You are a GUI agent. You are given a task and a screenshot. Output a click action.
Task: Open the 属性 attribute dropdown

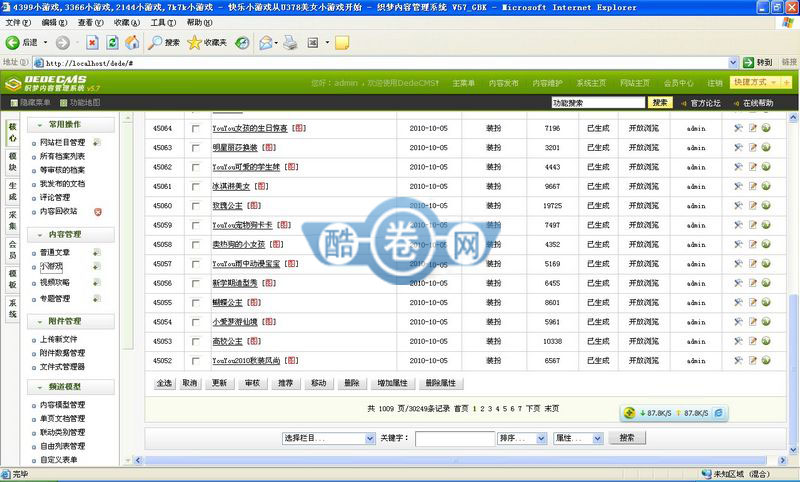click(578, 438)
